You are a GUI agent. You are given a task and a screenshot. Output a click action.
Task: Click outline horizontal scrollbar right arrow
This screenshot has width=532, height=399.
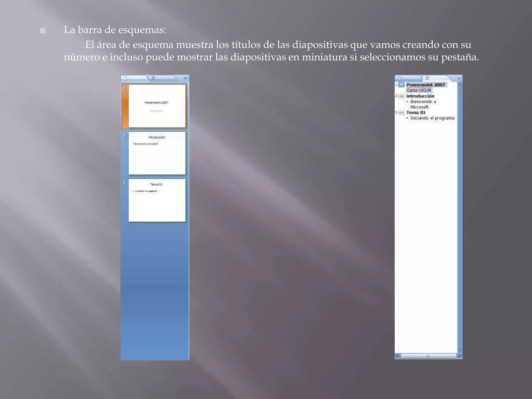(x=460, y=356)
